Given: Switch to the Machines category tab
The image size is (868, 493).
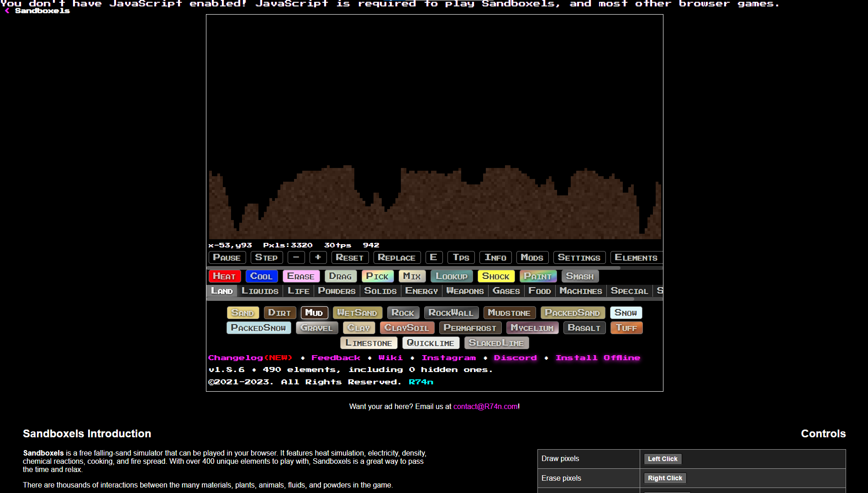Looking at the screenshot, I should [581, 291].
